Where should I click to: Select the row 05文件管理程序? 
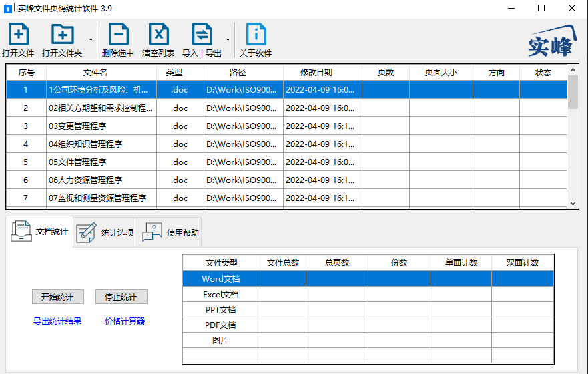coord(286,162)
